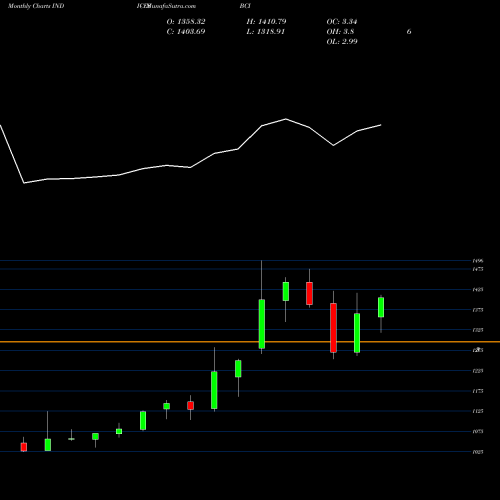500x500 pixels.
Task: Click the 1025 bottom price axis label
Action: click(x=478, y=452)
